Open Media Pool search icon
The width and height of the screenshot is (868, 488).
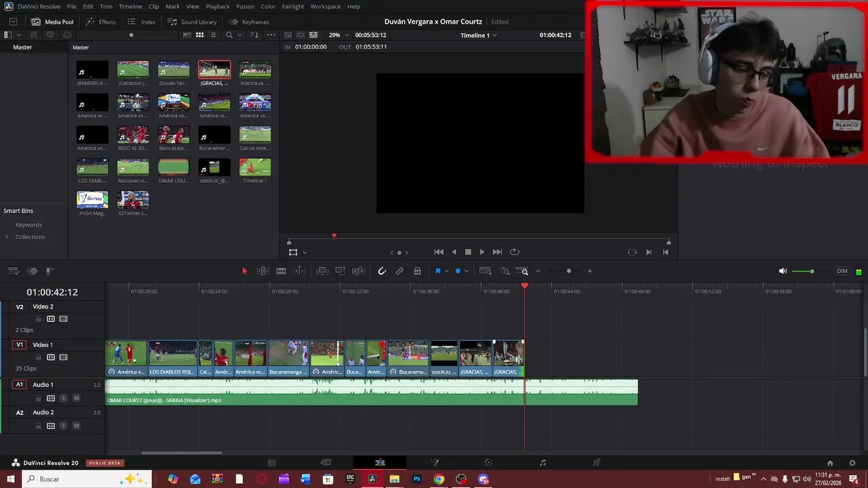[x=229, y=35]
